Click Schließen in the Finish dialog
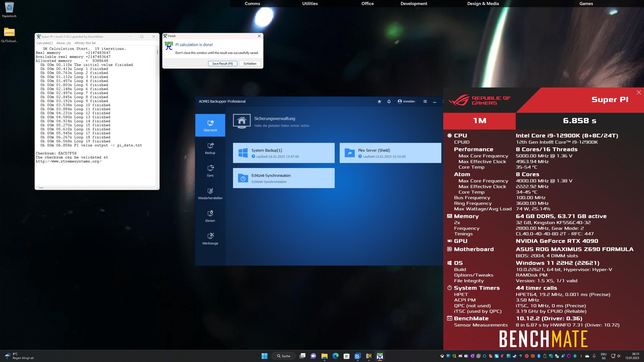 250,64
